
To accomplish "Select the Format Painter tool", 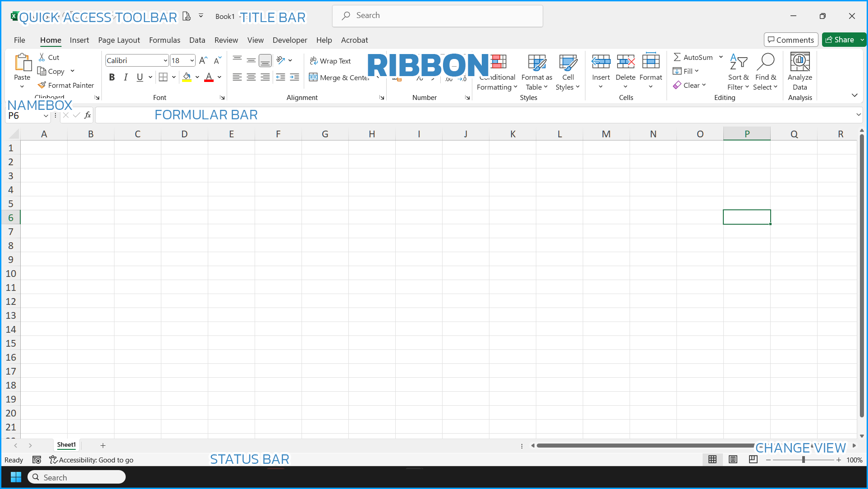I will point(66,85).
